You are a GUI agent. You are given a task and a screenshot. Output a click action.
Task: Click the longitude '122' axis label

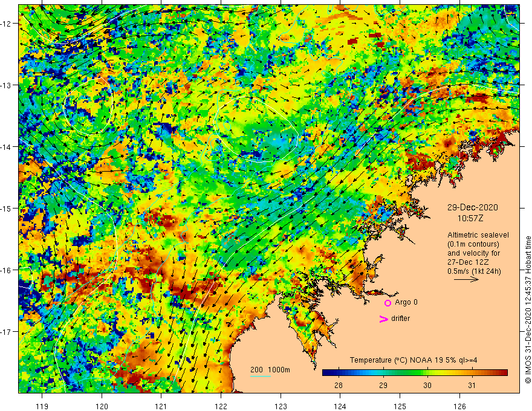(221, 406)
